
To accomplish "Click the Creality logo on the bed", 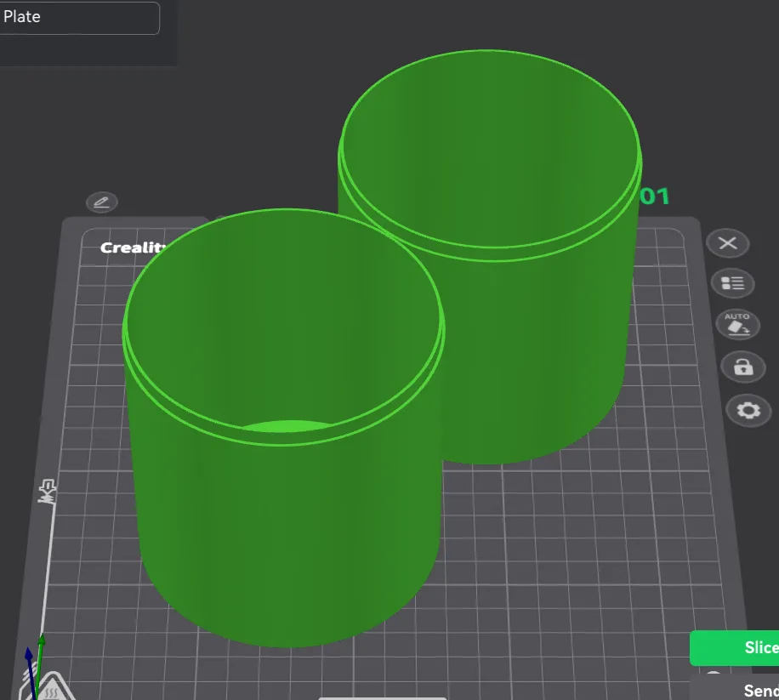I will [x=130, y=248].
